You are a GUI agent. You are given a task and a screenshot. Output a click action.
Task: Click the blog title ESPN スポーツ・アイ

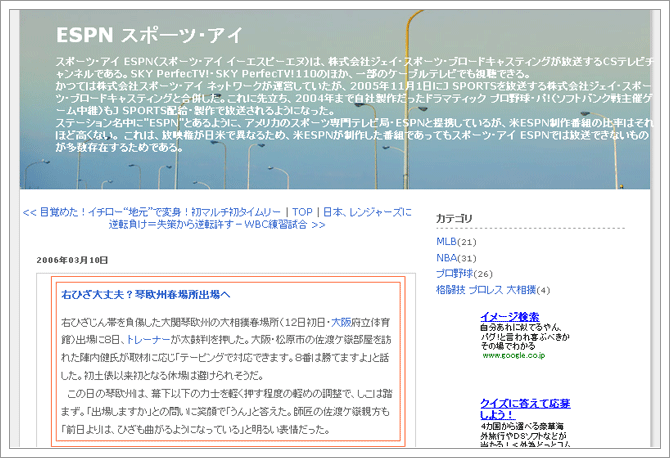click(x=147, y=35)
